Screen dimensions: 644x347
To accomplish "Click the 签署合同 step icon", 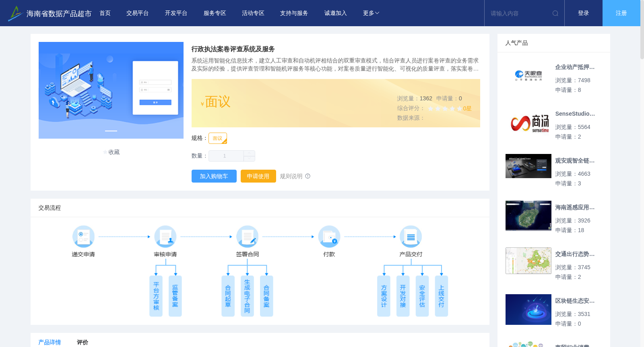I will 247,237.
